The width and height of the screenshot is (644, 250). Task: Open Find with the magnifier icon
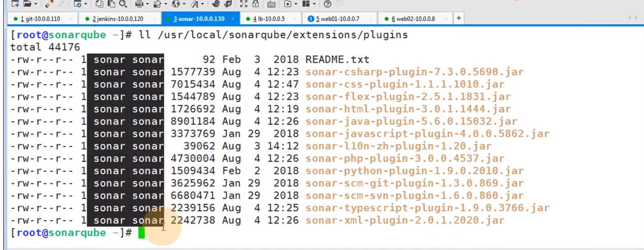click(x=123, y=4)
